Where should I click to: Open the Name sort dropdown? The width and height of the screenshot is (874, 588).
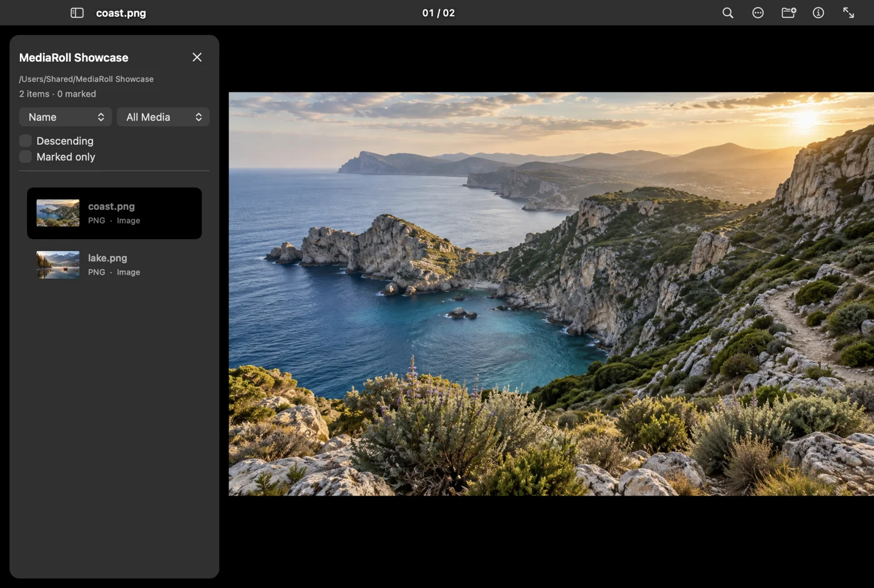(66, 117)
